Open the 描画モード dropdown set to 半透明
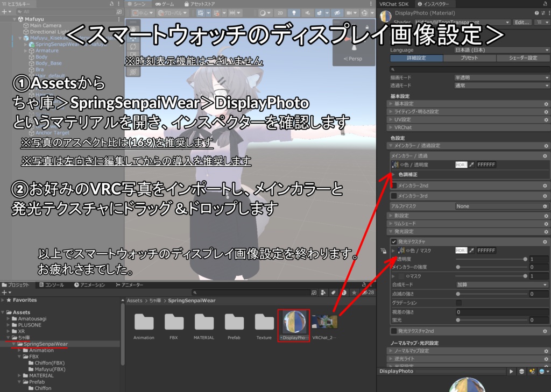Image resolution: width=551 pixels, height=392 pixels. point(502,77)
